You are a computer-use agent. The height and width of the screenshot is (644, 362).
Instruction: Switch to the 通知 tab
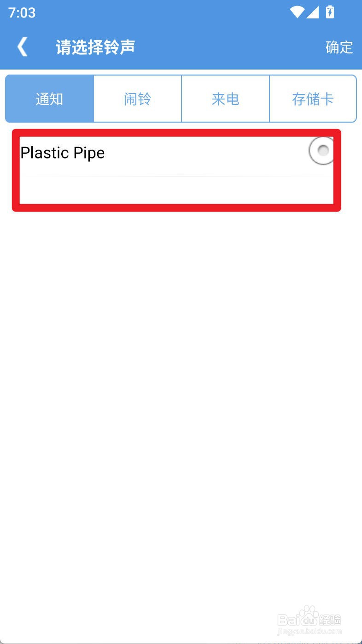50,99
